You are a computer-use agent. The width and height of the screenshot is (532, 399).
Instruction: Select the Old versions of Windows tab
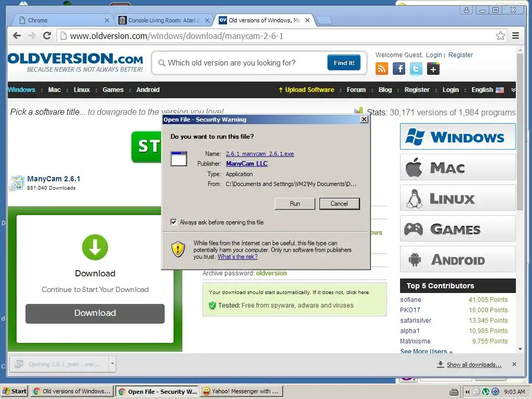click(264, 20)
